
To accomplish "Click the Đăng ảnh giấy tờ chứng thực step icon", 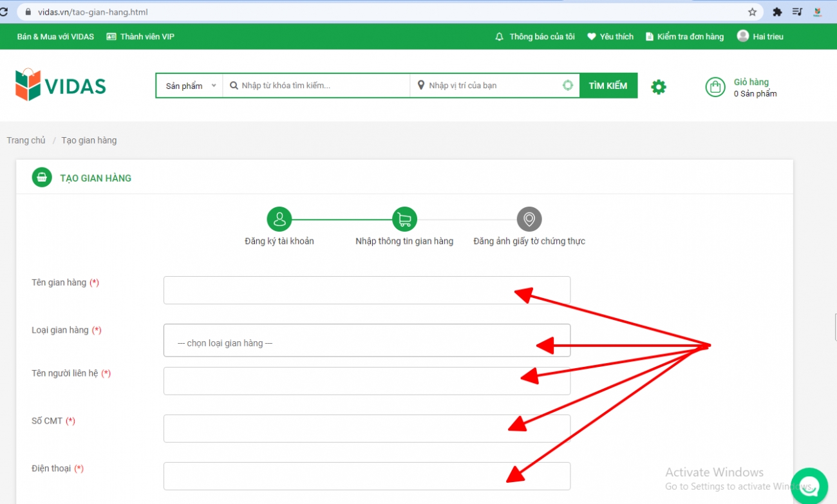I will (529, 219).
